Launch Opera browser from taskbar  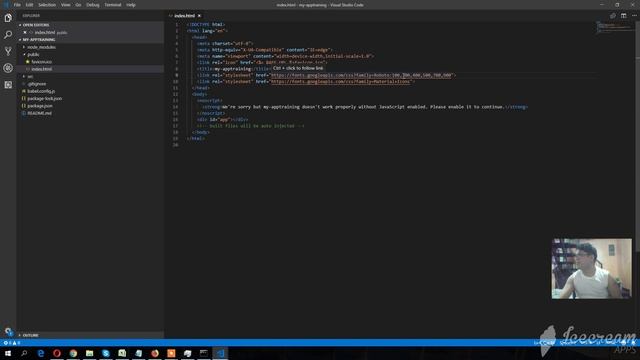click(57, 353)
